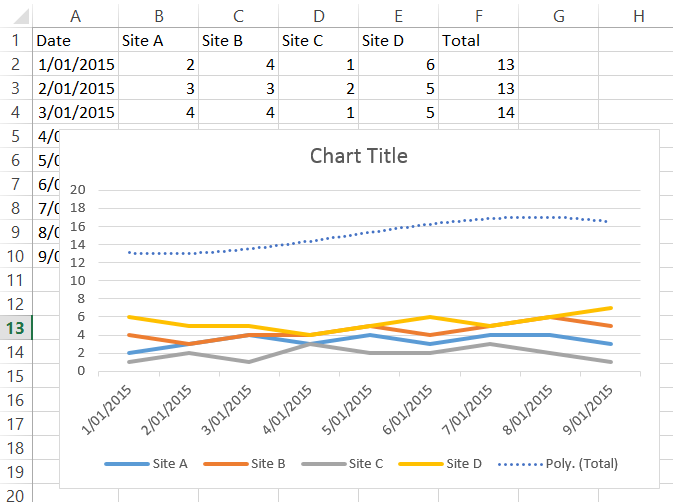Select column D header
This screenshot has height=502, width=673.
coord(318,16)
